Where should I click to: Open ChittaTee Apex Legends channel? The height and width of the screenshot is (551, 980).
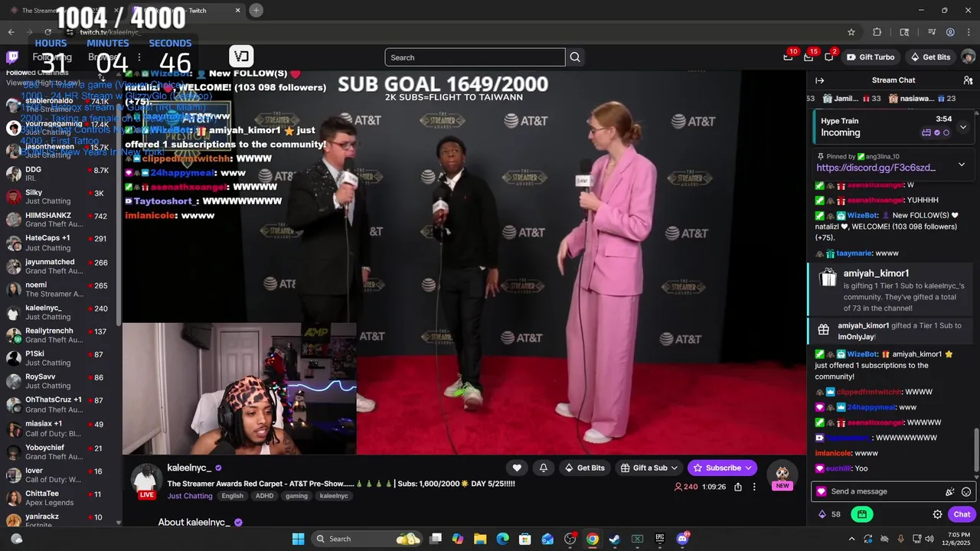59,498
